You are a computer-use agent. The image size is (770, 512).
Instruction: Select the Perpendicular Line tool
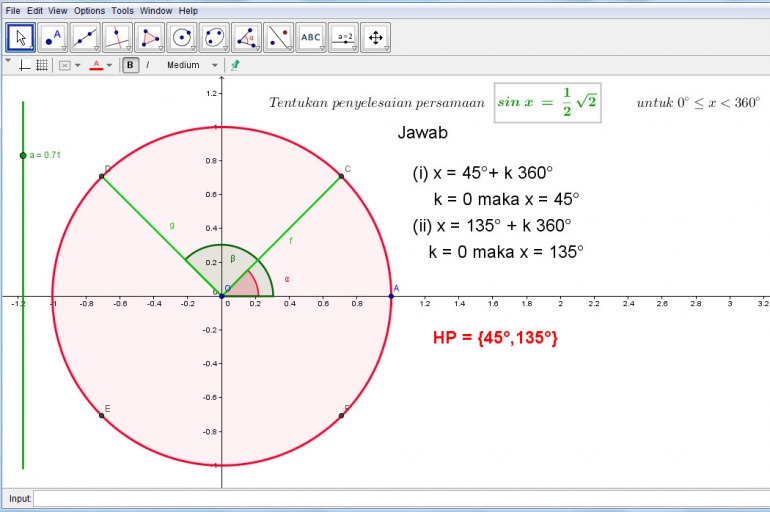pos(117,37)
